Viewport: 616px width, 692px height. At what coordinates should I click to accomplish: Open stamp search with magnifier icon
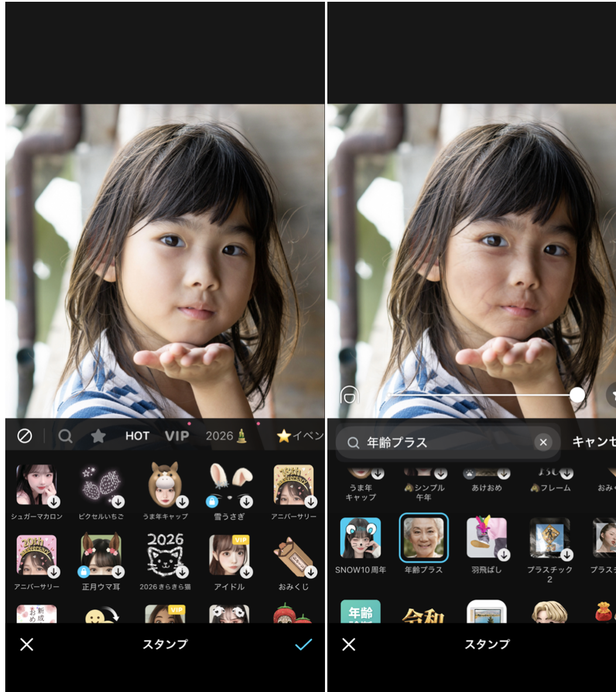pyautogui.click(x=66, y=436)
